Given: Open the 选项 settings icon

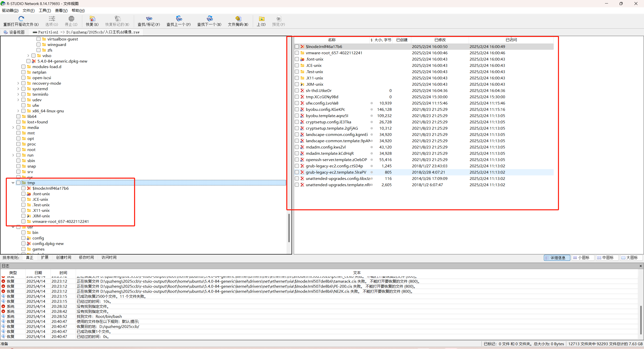Looking at the screenshot, I should pyautogui.click(x=51, y=19).
